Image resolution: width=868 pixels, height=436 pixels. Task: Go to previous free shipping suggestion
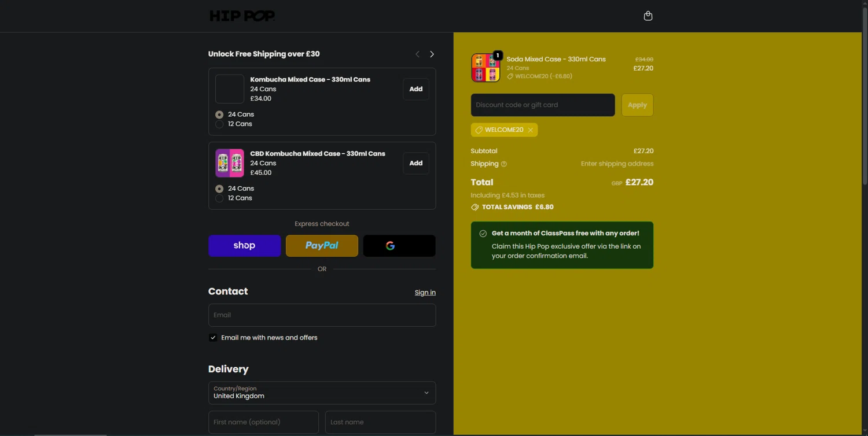(417, 54)
